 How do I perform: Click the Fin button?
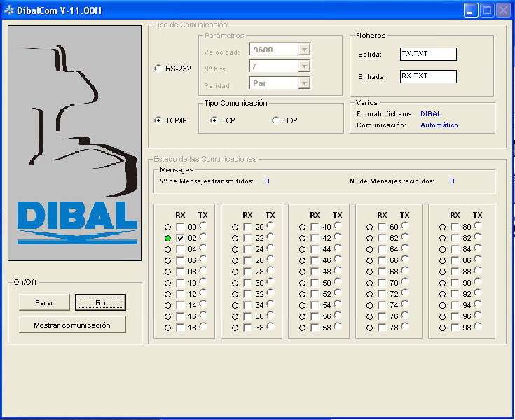click(x=100, y=302)
